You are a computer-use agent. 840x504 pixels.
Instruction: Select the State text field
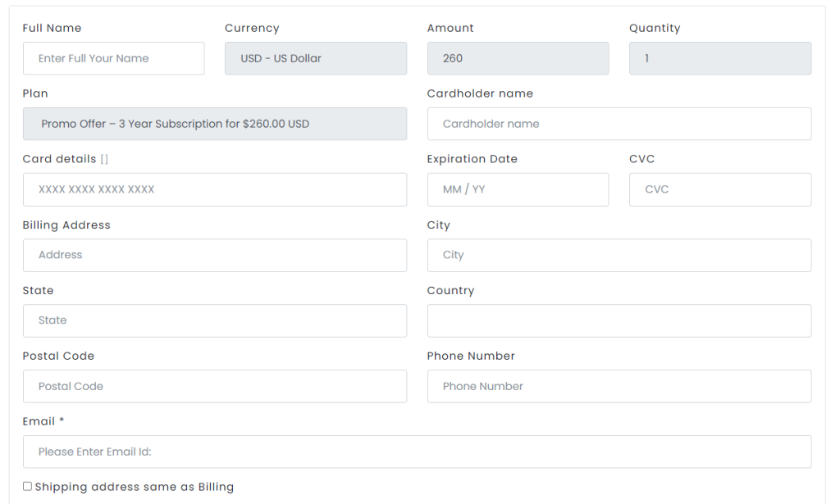tap(214, 320)
